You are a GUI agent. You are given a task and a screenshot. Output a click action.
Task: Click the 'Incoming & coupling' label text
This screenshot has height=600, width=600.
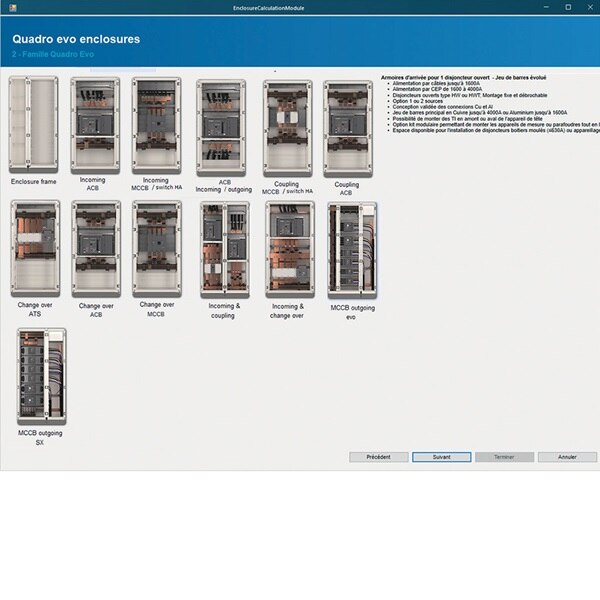click(224, 311)
